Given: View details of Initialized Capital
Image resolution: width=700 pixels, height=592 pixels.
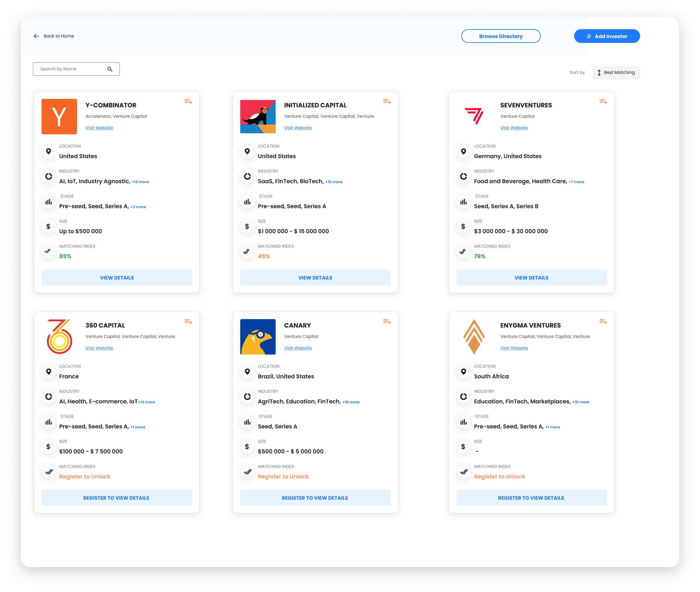Looking at the screenshot, I should tap(315, 278).
